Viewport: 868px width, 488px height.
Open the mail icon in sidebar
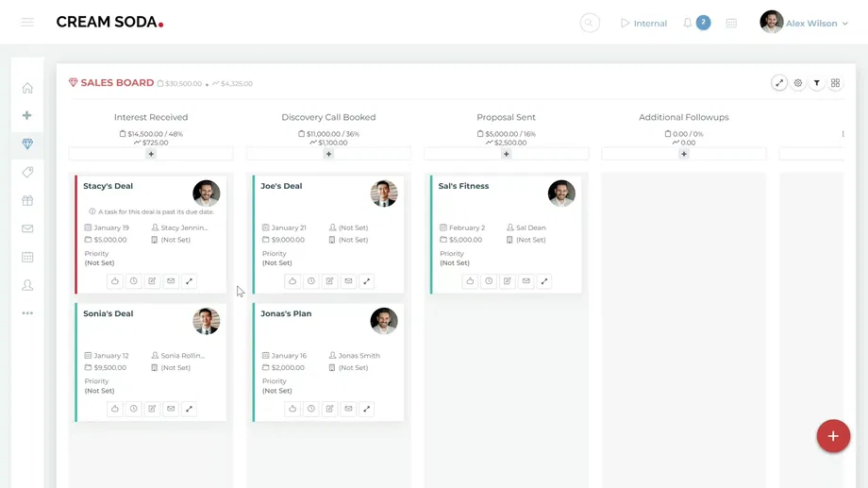click(x=27, y=228)
